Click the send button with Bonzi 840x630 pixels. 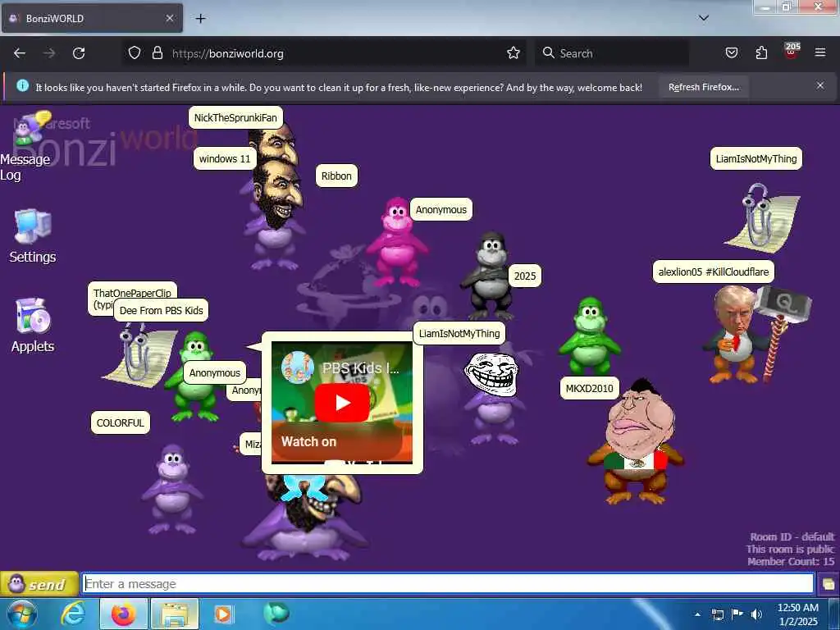tap(39, 584)
